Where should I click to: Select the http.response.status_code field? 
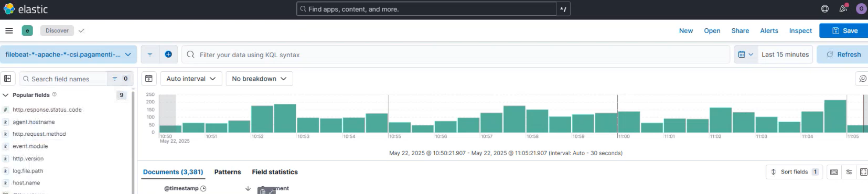[x=47, y=110]
